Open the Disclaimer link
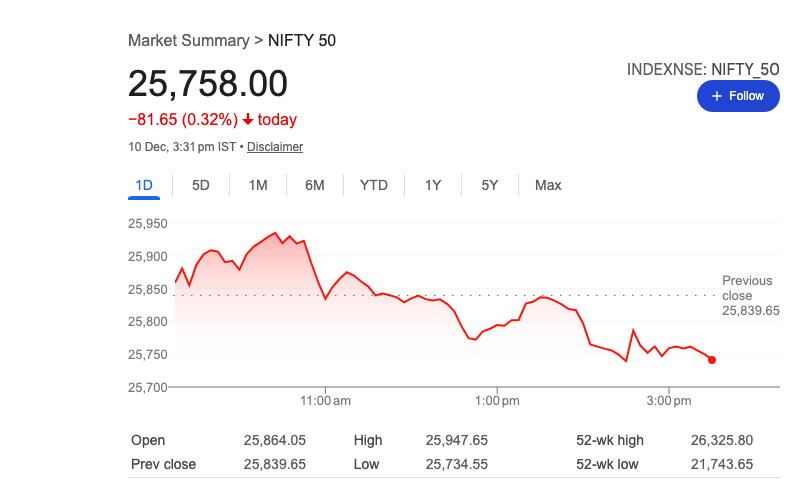This screenshot has height=492, width=800. coord(275,147)
